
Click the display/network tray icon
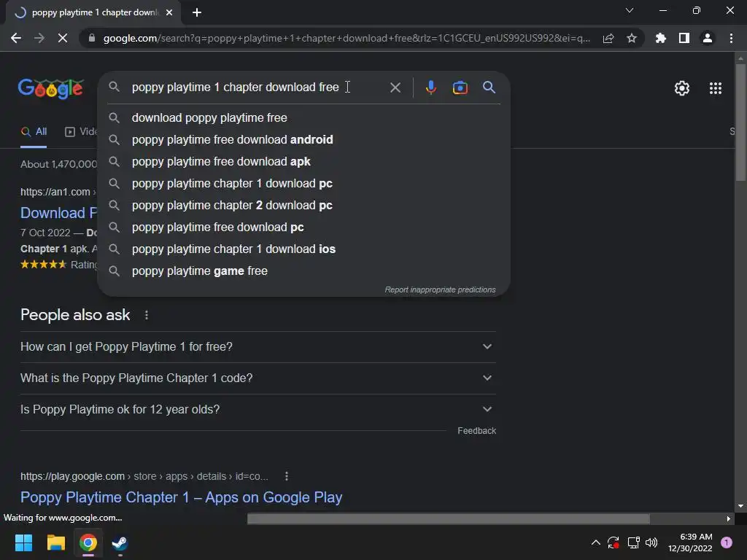pyautogui.click(x=633, y=542)
